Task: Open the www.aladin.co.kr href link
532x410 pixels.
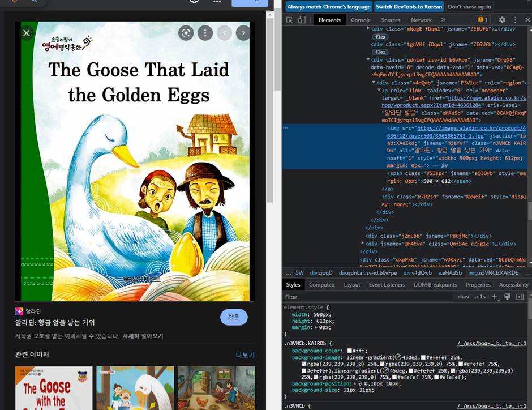Action: (454, 101)
